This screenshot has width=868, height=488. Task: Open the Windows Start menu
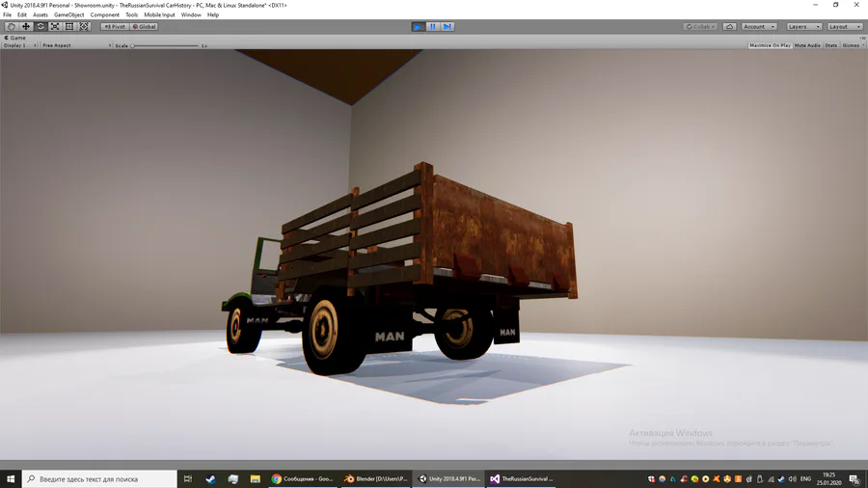pos(11,479)
